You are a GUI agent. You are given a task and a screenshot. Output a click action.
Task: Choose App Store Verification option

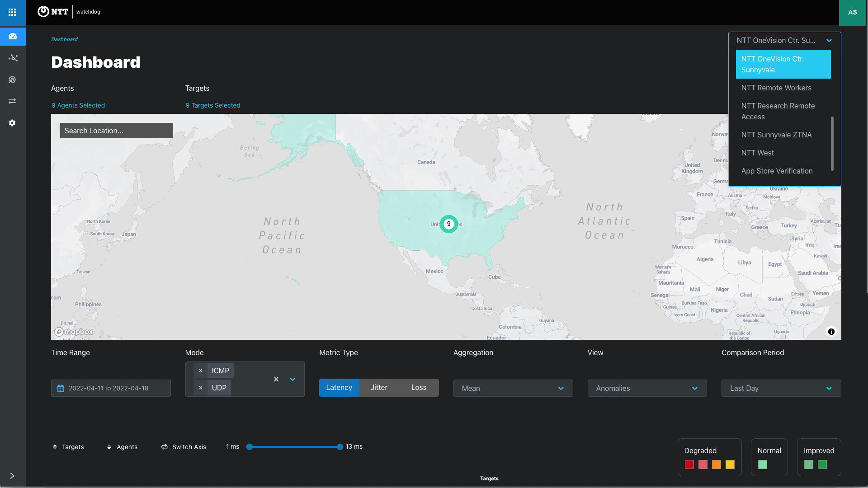[x=783, y=171]
